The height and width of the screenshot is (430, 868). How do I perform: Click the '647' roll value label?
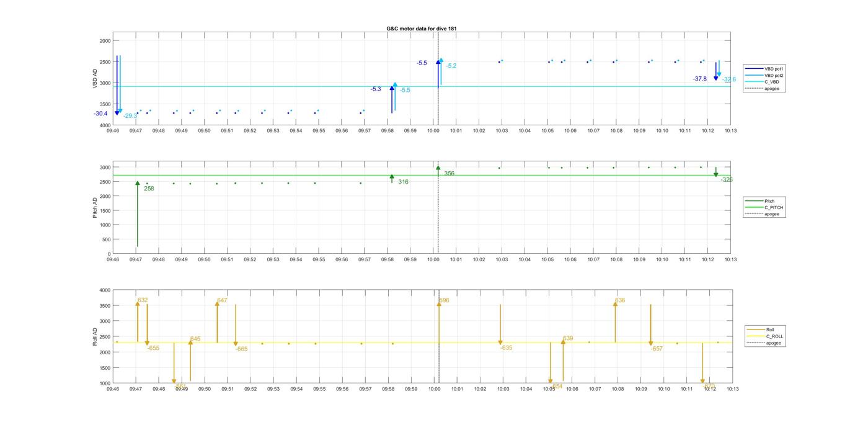point(222,300)
